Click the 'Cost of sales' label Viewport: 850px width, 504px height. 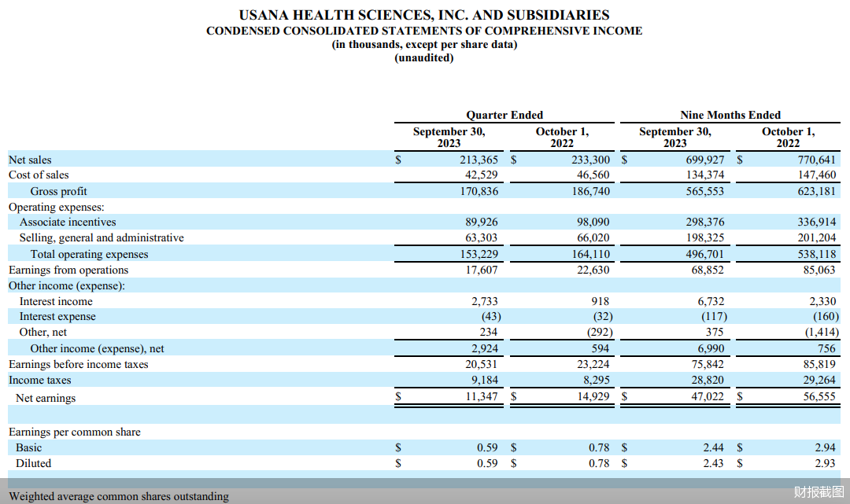(39, 175)
